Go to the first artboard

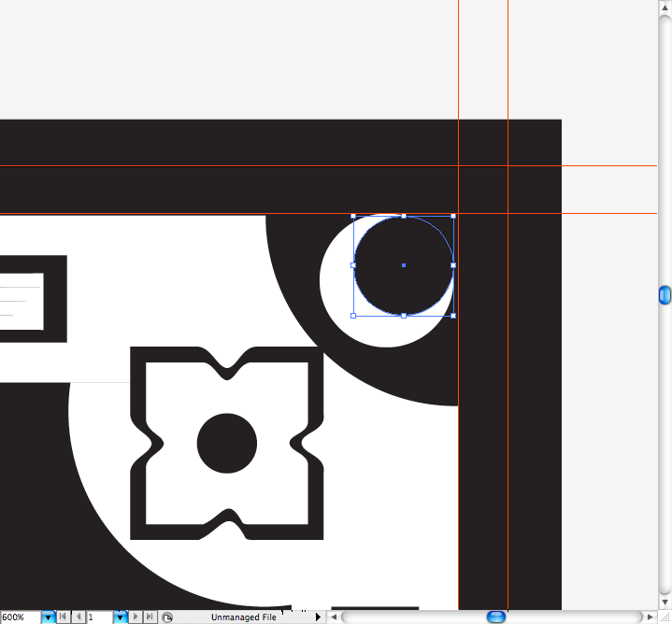tap(63, 617)
